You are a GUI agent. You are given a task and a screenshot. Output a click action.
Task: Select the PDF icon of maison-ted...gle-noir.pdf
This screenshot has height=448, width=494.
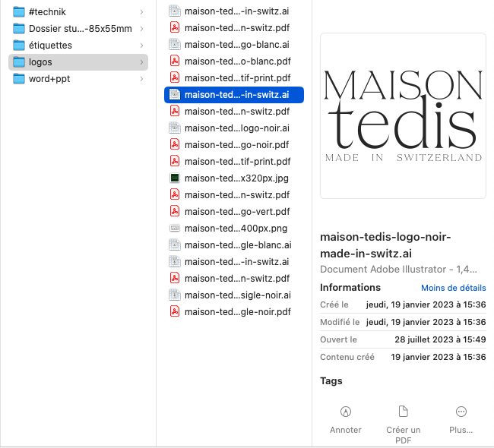pos(175,311)
